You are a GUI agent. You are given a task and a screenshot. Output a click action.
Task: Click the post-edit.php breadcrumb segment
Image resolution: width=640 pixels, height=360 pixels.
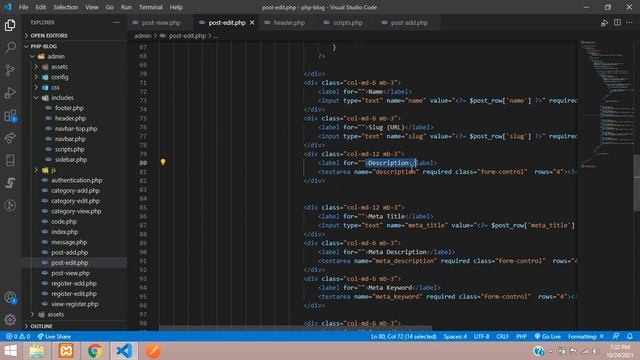point(187,36)
